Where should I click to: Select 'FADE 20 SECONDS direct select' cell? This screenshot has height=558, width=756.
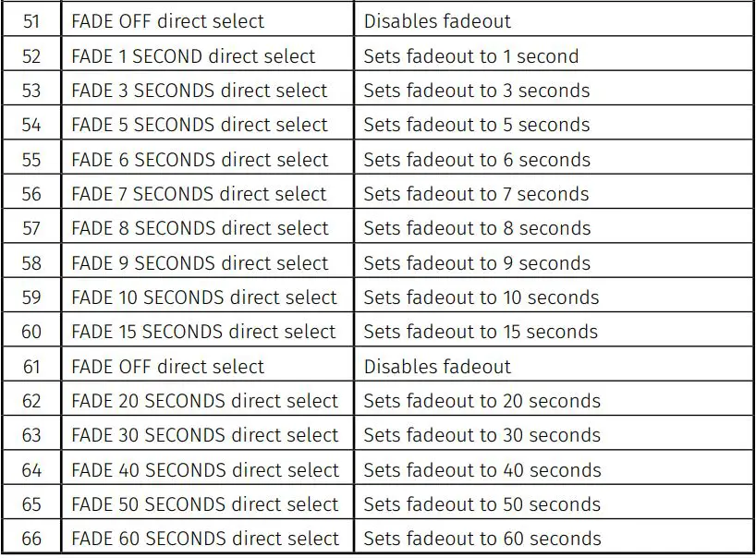coord(204,401)
